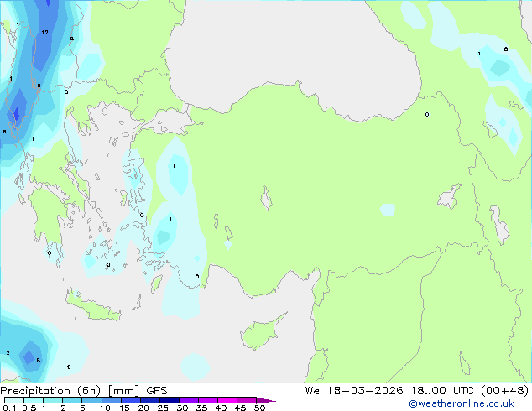Image resolution: width=532 pixels, height=411 pixels.
Task: Click the legend label "35"
Action: [201, 408]
